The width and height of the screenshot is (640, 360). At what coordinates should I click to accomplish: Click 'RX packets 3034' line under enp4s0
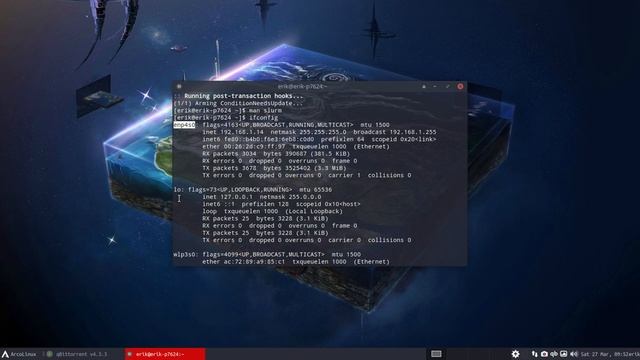tap(276, 154)
